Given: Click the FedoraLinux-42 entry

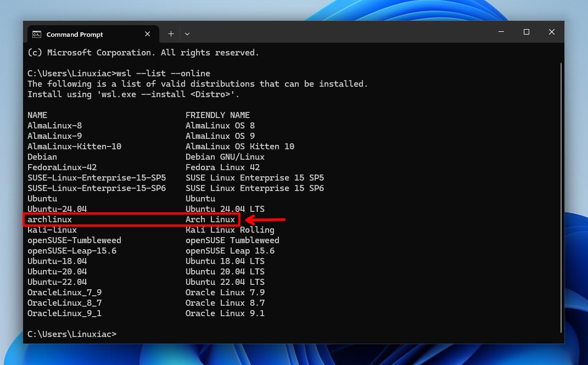Looking at the screenshot, I should point(62,167).
